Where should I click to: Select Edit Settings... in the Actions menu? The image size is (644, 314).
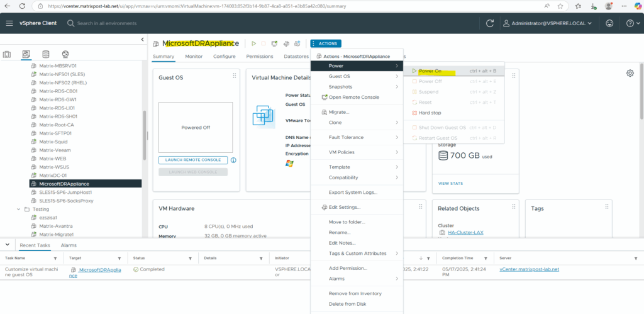click(357, 207)
